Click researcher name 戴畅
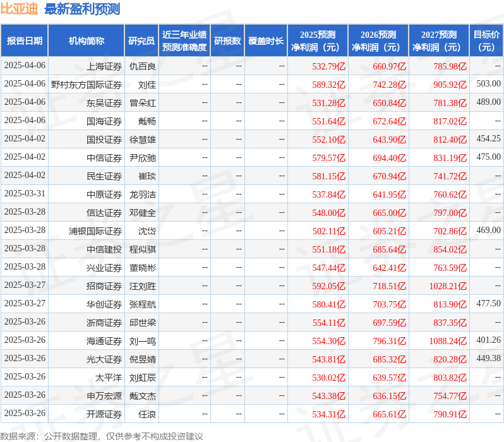Screen dimensions: 504x442 click(x=147, y=121)
